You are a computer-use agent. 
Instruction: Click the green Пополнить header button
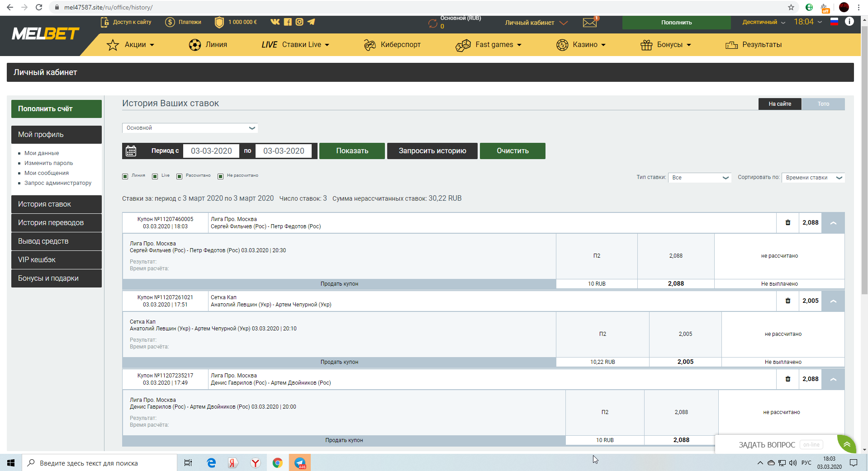[x=676, y=23]
